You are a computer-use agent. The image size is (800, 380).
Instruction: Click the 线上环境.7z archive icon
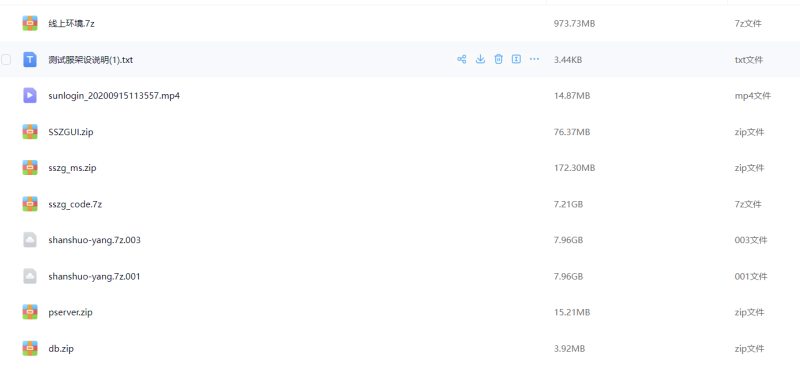(x=30, y=23)
